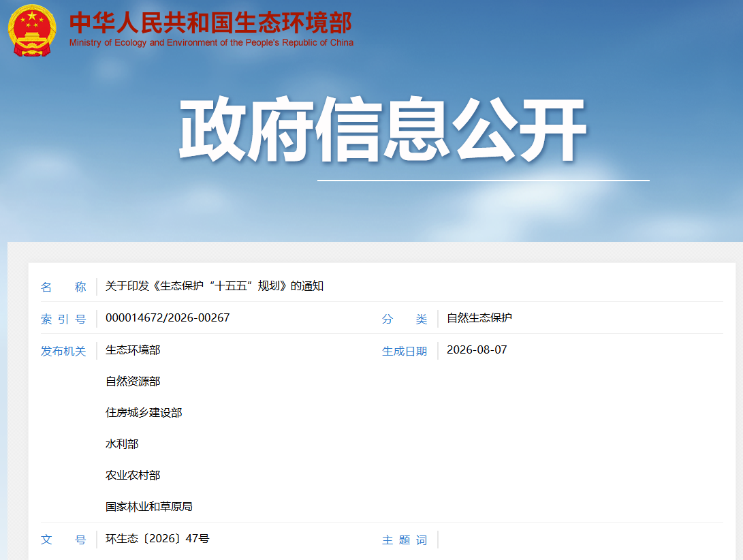The width and height of the screenshot is (743, 560).
Task: Click the 分类 field label
Action: tap(405, 319)
